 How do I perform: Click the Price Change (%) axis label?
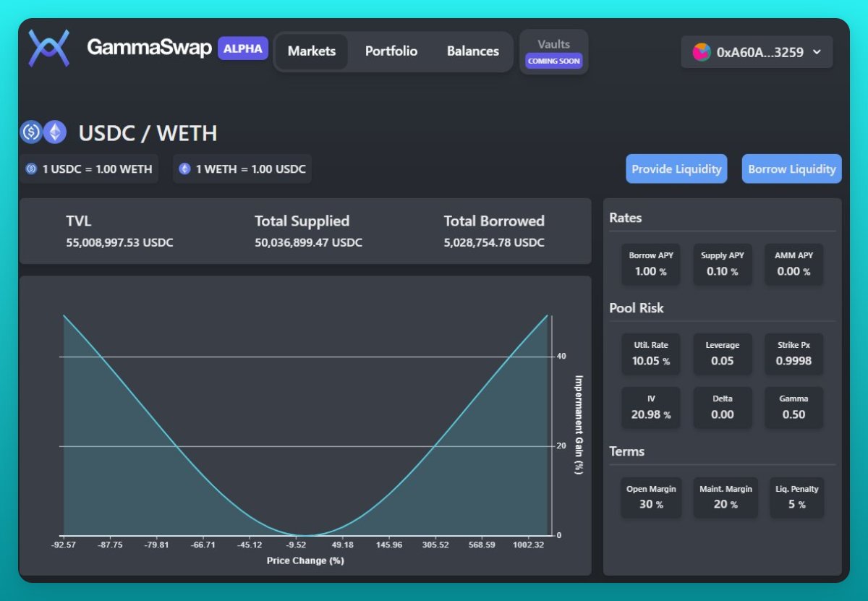pos(305,560)
